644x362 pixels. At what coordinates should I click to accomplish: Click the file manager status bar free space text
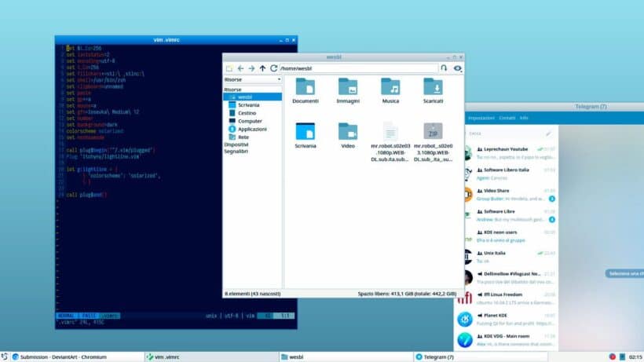(x=407, y=294)
